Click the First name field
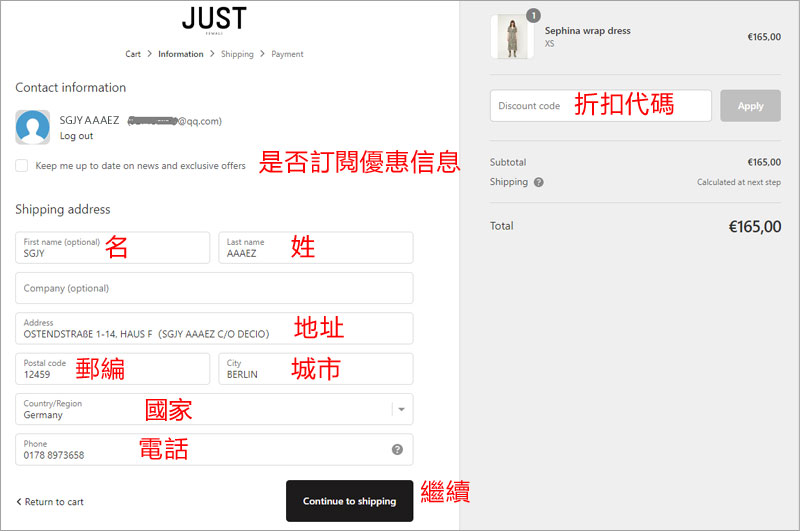 [x=112, y=247]
